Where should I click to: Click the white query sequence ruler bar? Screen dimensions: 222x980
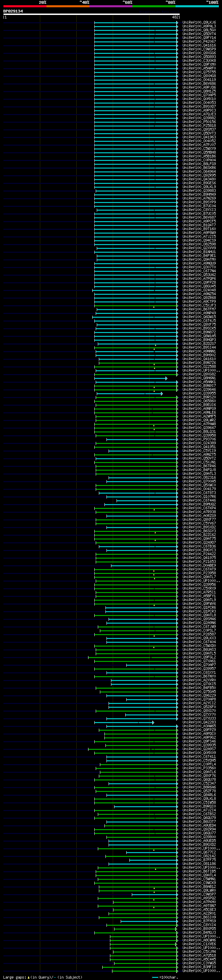pos(92,15)
